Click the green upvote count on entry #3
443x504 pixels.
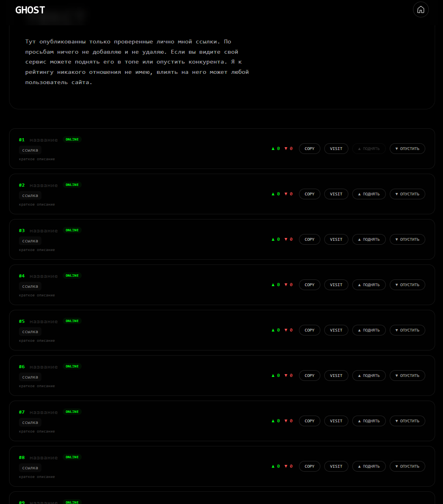click(x=276, y=240)
